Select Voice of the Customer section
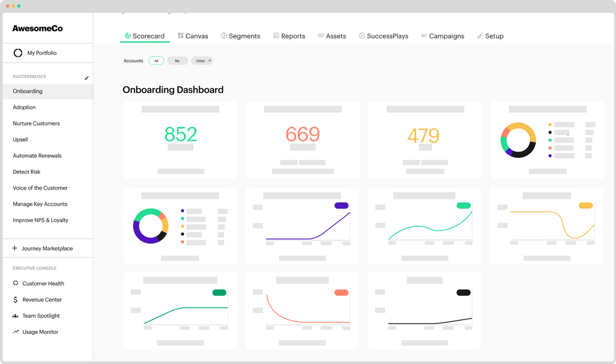The width and height of the screenshot is (616, 364). [x=40, y=187]
